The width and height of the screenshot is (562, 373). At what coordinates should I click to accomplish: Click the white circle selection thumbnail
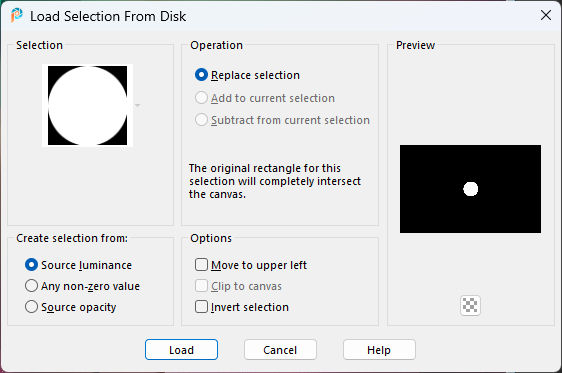tap(87, 105)
